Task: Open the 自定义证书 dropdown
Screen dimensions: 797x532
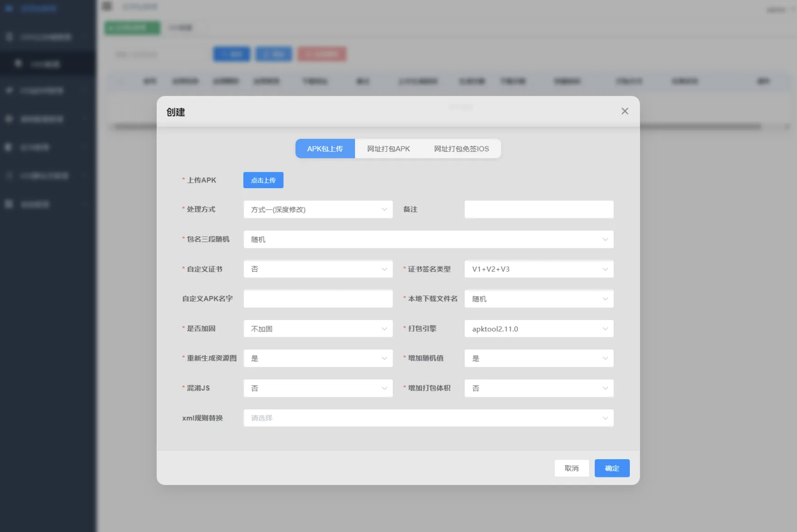Action: (318, 269)
